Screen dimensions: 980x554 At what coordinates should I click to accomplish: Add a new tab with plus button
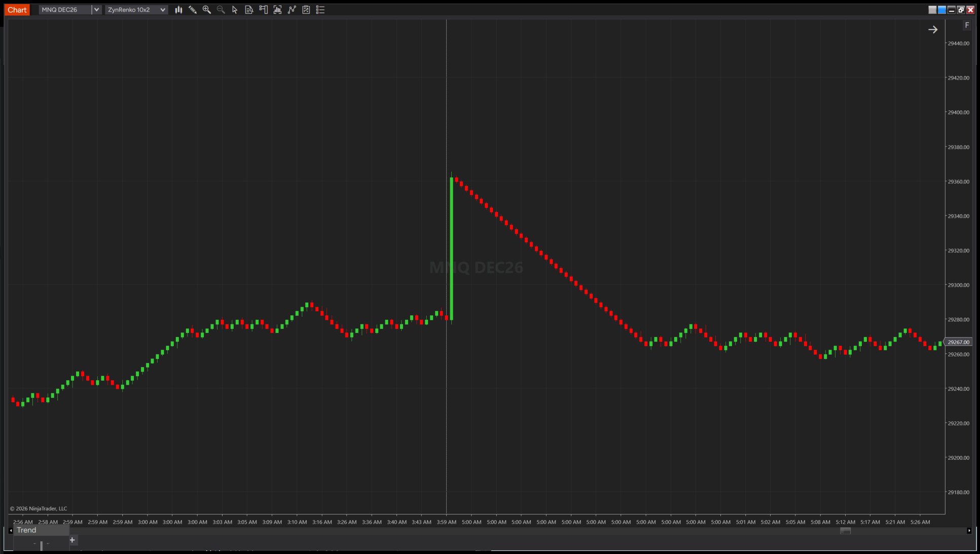pyautogui.click(x=72, y=540)
